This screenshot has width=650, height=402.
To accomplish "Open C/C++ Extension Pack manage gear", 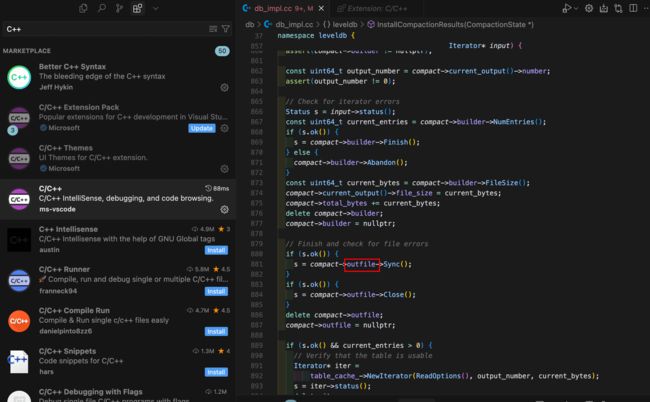I will click(224, 128).
